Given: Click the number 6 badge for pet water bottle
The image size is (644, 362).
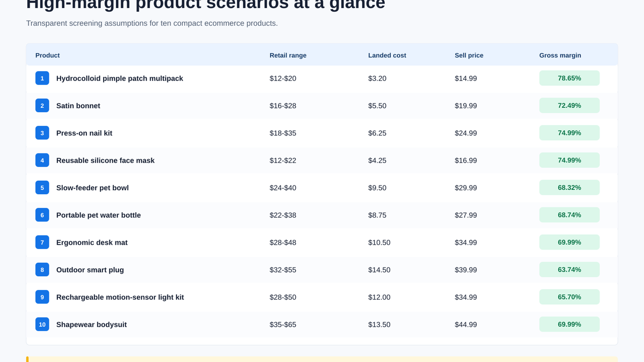Looking at the screenshot, I should pyautogui.click(x=42, y=215).
